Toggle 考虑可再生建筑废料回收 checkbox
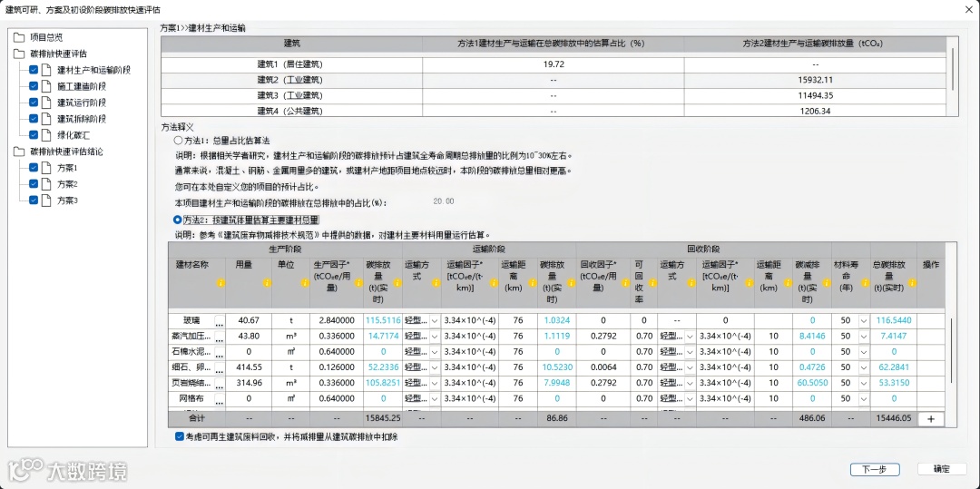The width and height of the screenshot is (980, 489). [180, 438]
